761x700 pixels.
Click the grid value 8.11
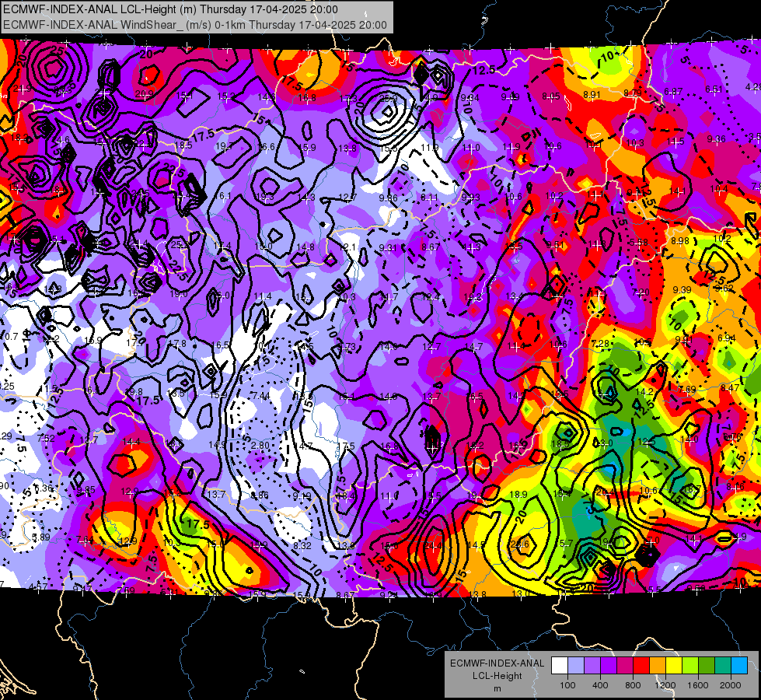[430, 197]
